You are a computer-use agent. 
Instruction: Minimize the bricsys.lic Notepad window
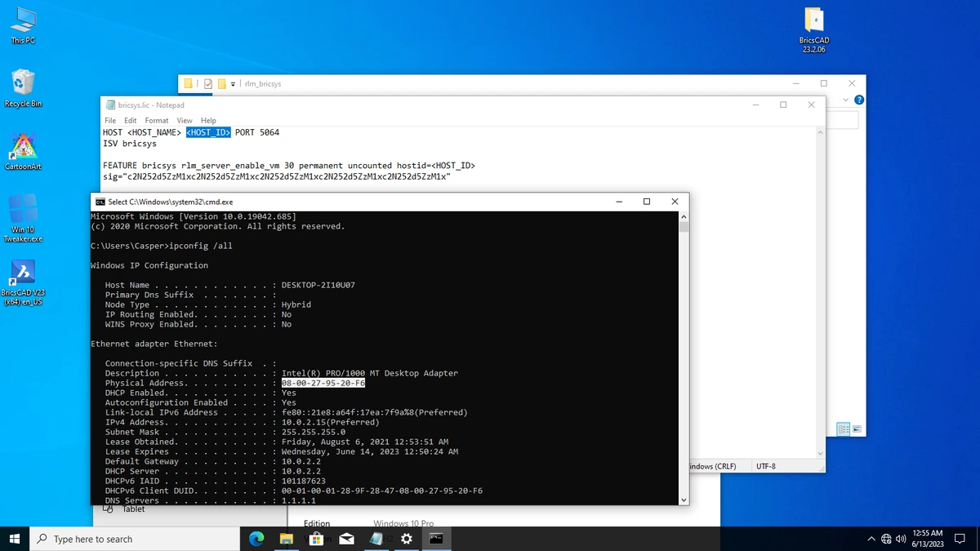pyautogui.click(x=755, y=104)
